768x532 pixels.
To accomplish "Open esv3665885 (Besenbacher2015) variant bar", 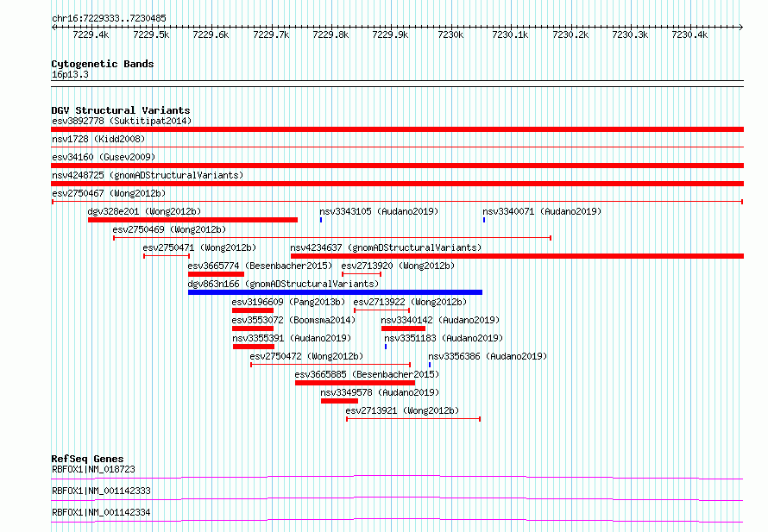I will [x=356, y=383].
